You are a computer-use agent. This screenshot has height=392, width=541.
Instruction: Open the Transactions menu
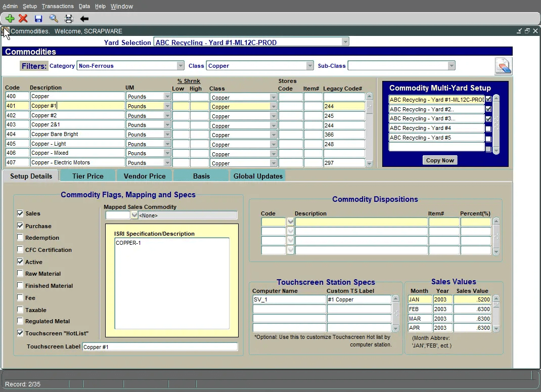58,6
